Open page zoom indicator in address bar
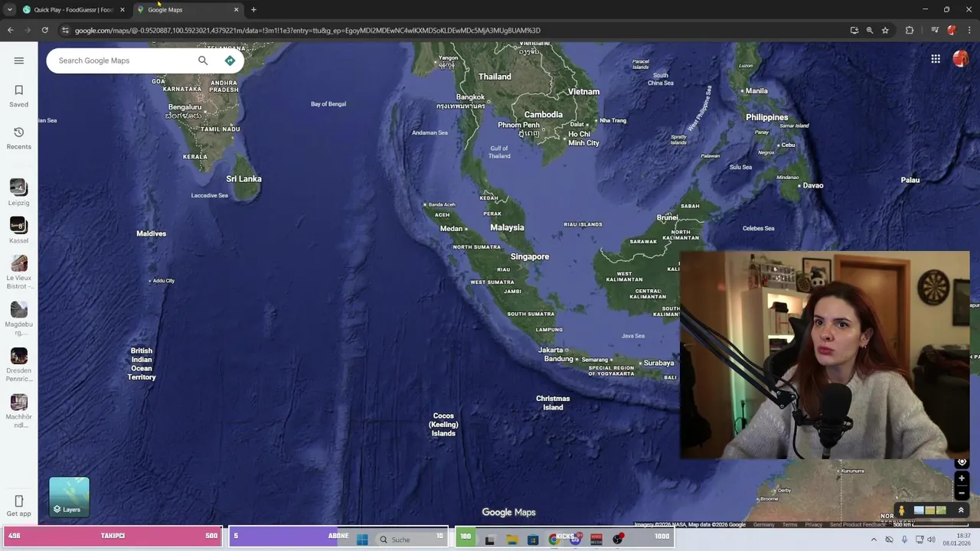Viewport: 980px width, 551px height. coord(870,31)
